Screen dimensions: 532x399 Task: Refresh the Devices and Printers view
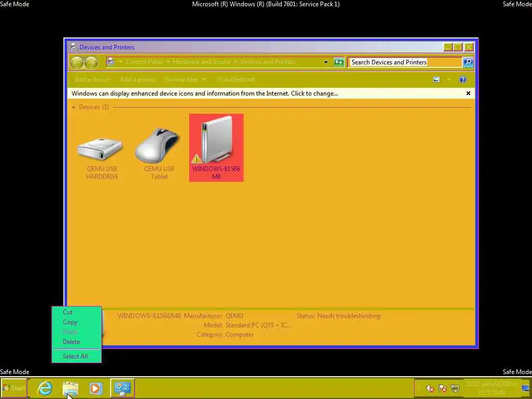coord(339,62)
